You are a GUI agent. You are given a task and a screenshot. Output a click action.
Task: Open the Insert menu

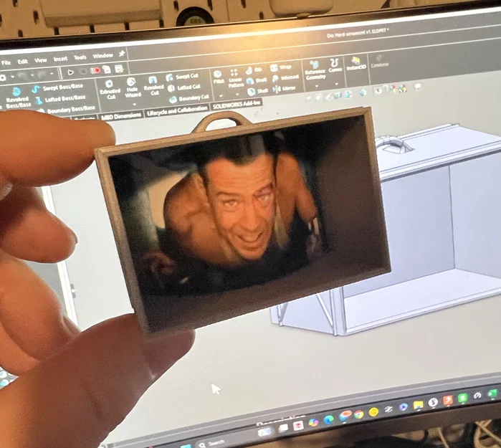click(x=60, y=59)
